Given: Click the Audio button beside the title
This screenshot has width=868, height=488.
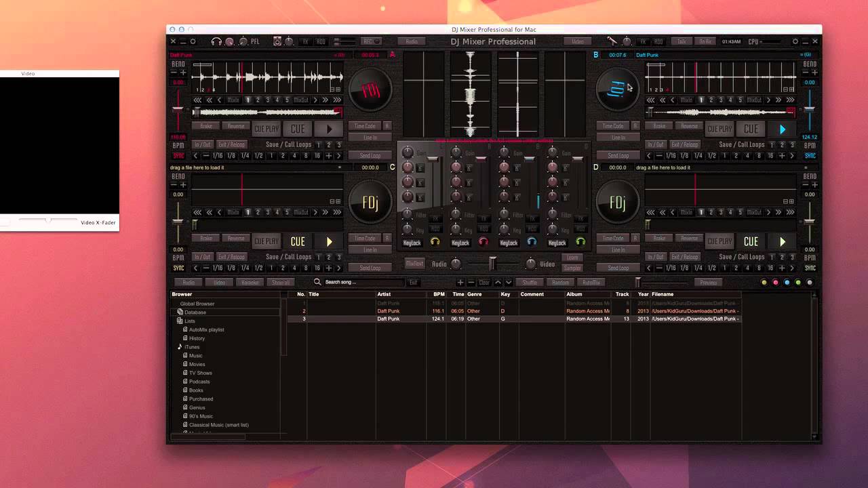Looking at the screenshot, I should click(x=412, y=41).
